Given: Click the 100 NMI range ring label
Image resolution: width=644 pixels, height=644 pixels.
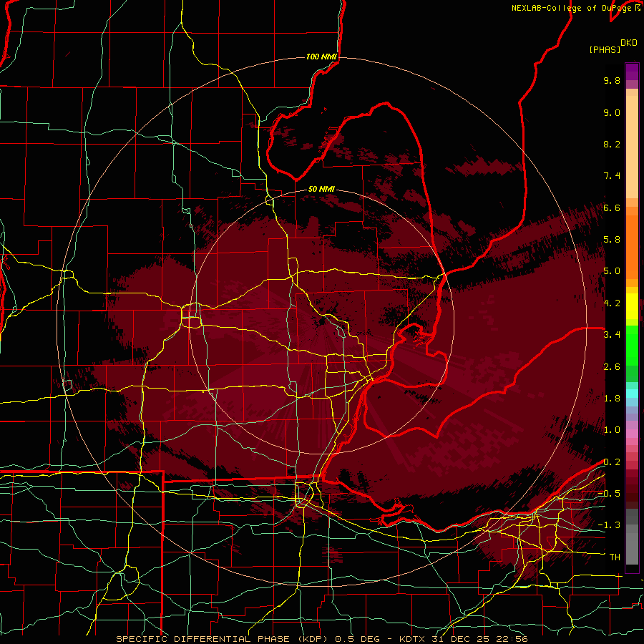Looking at the screenshot, I should 321,57.
